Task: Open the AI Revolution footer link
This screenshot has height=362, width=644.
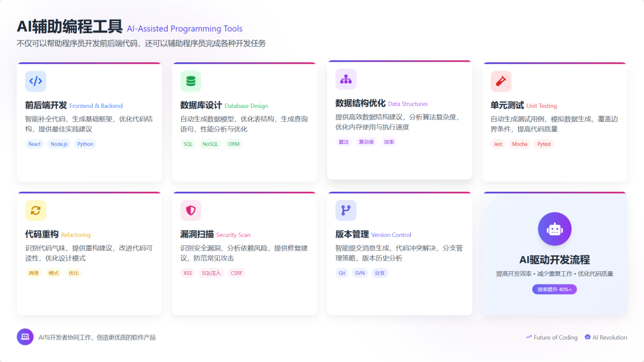Action: pyautogui.click(x=606, y=338)
